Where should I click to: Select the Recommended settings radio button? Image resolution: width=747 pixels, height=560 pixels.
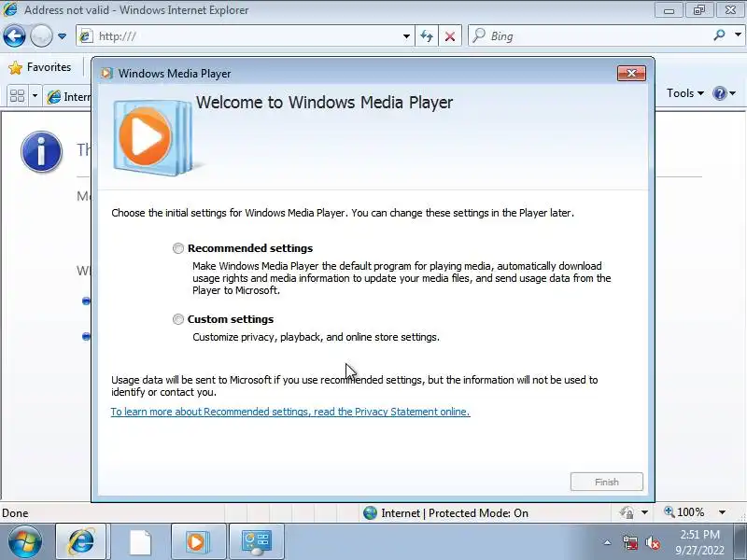point(177,248)
